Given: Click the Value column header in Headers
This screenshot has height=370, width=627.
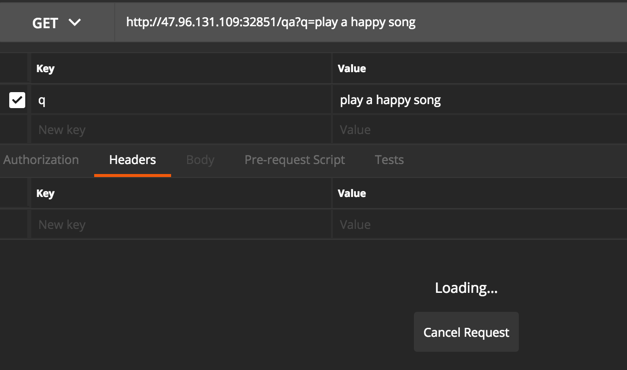Looking at the screenshot, I should pos(351,193).
